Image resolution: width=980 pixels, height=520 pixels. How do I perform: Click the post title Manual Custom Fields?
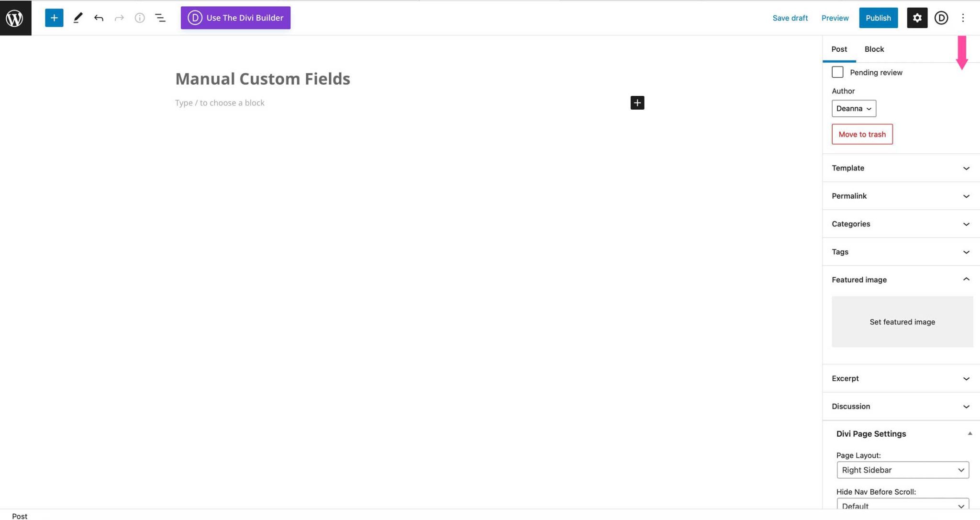click(263, 79)
